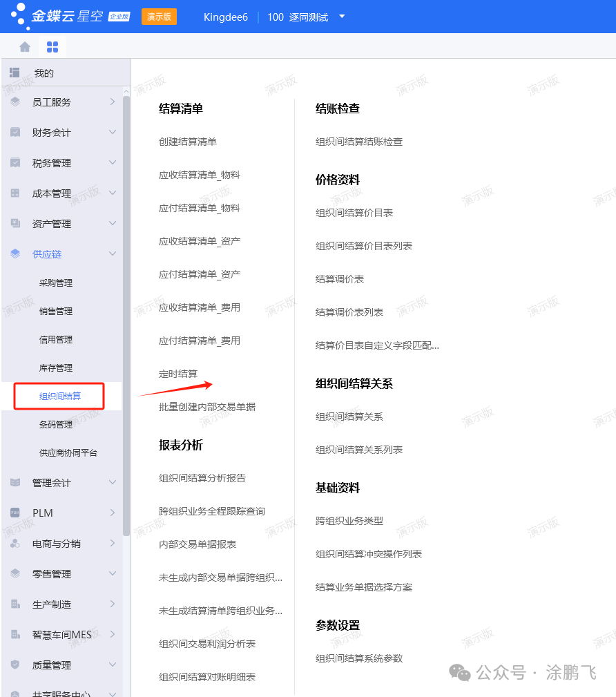616x697 pixels.
Task: Click the home icon in toolbar
Action: click(25, 47)
